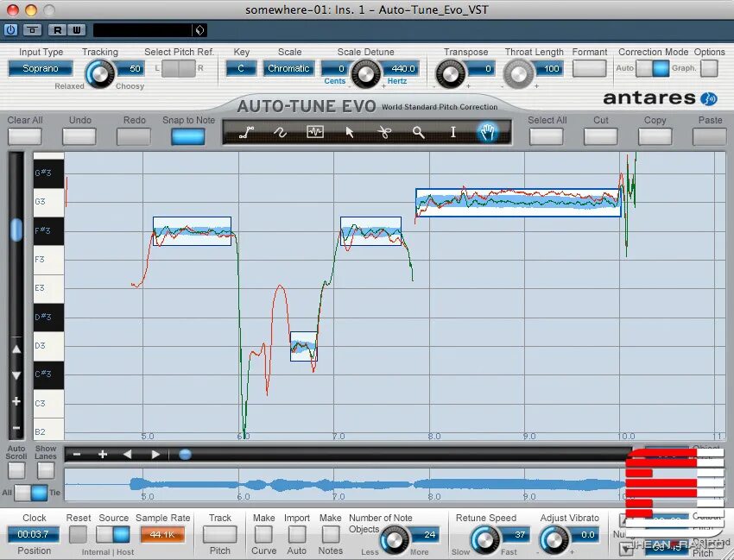
Task: Click the Number of Note Objects knob
Action: 394,539
